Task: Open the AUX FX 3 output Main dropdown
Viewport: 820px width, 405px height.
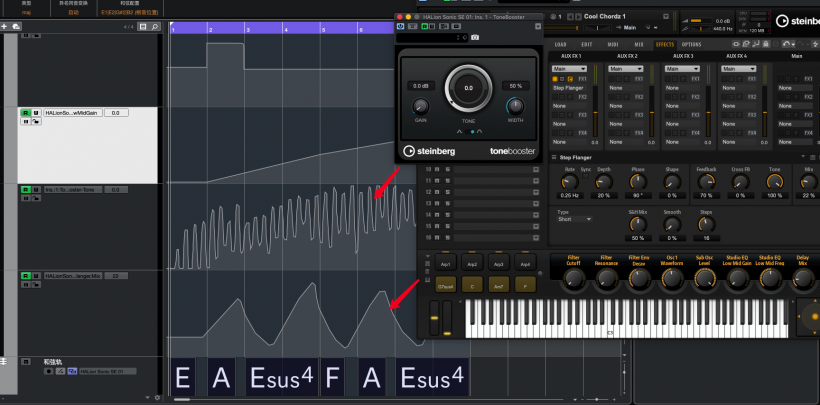Action: [682, 69]
